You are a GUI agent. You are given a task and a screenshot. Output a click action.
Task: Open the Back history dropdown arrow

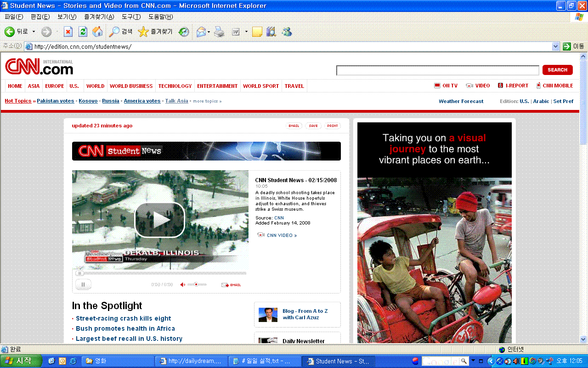pos(34,32)
